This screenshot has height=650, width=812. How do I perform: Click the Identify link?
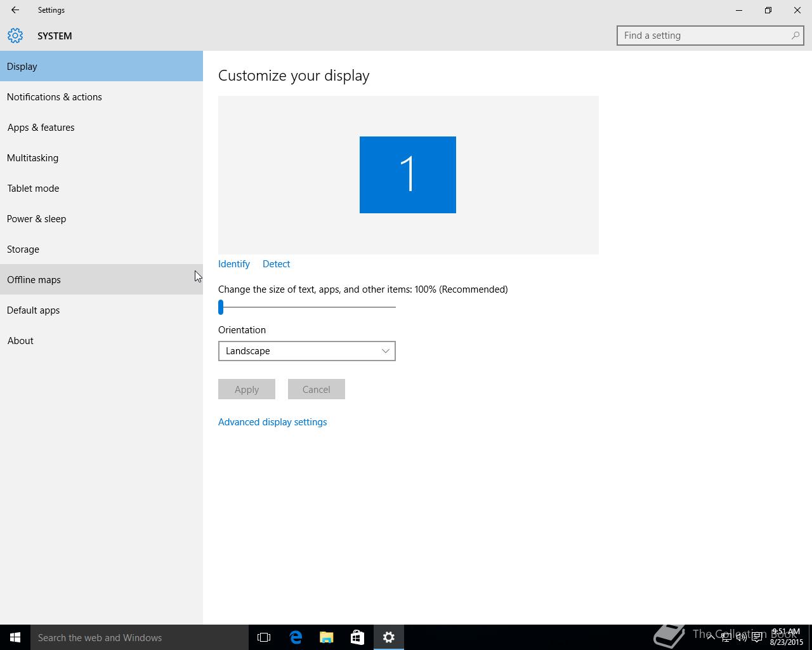point(234,264)
